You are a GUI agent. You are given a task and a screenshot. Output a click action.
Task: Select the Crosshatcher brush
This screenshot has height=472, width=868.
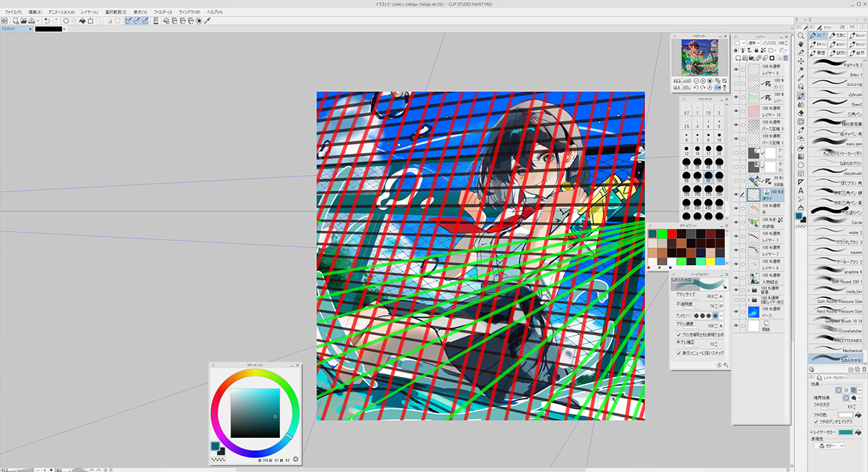(x=837, y=329)
